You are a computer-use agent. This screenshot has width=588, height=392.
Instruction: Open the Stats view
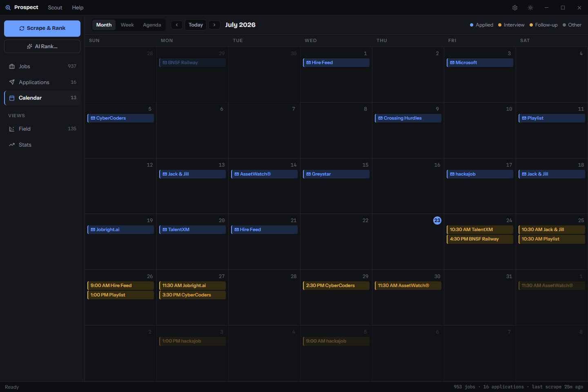(42, 145)
